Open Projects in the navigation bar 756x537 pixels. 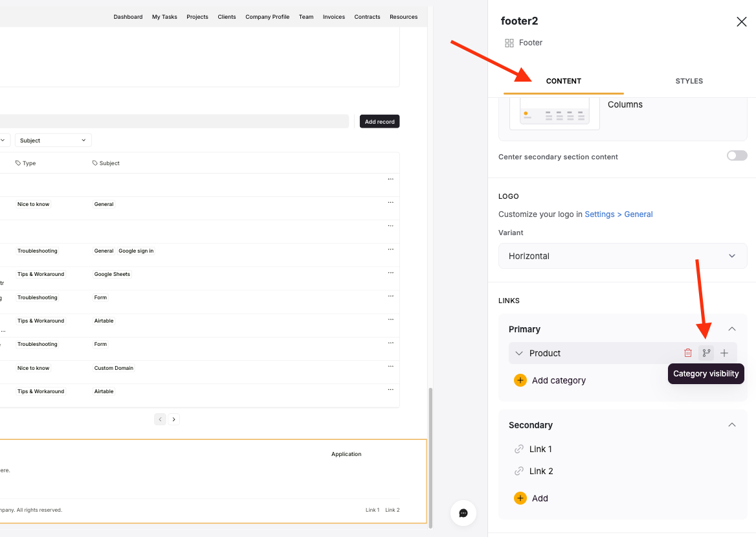[197, 17]
